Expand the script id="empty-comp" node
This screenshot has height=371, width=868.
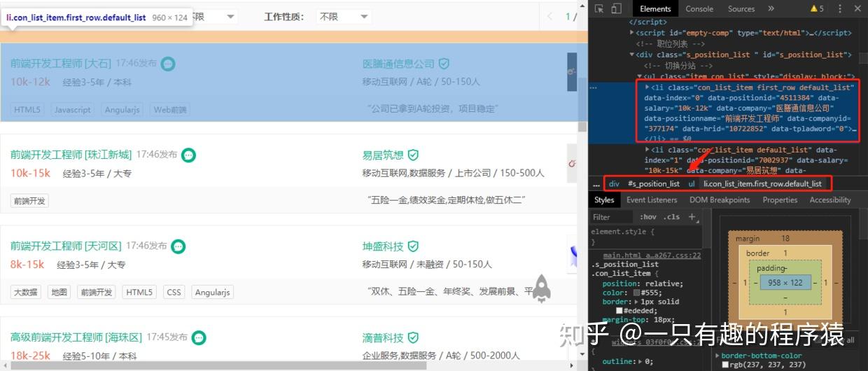click(x=632, y=33)
